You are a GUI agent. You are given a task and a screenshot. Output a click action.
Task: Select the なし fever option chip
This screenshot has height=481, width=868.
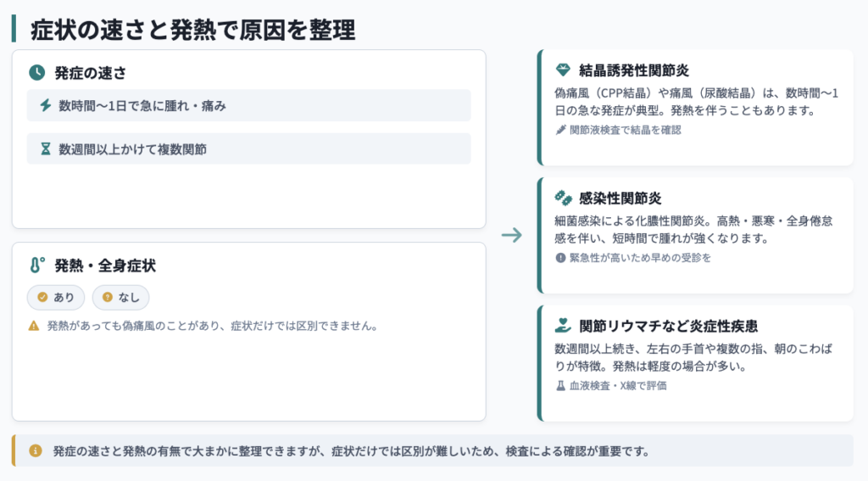pos(120,298)
